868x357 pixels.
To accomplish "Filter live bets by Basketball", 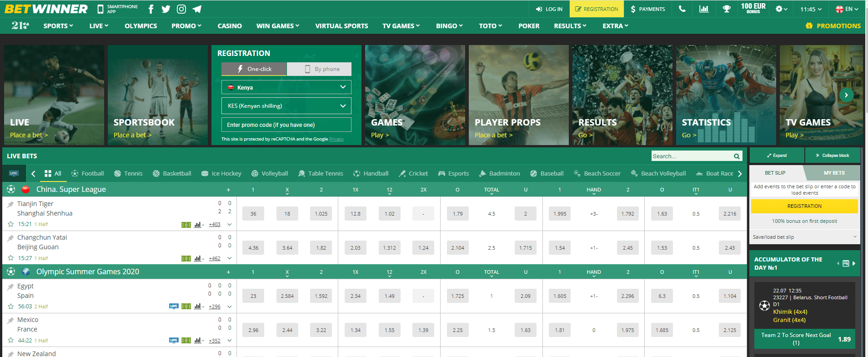I will [172, 173].
